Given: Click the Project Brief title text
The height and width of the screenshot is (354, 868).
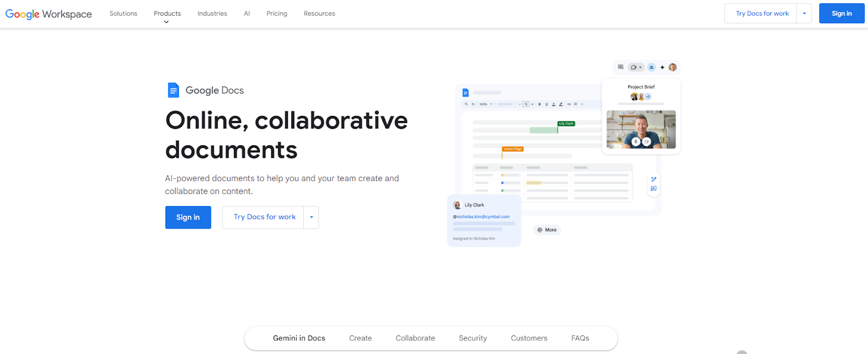Looking at the screenshot, I should coord(641,87).
